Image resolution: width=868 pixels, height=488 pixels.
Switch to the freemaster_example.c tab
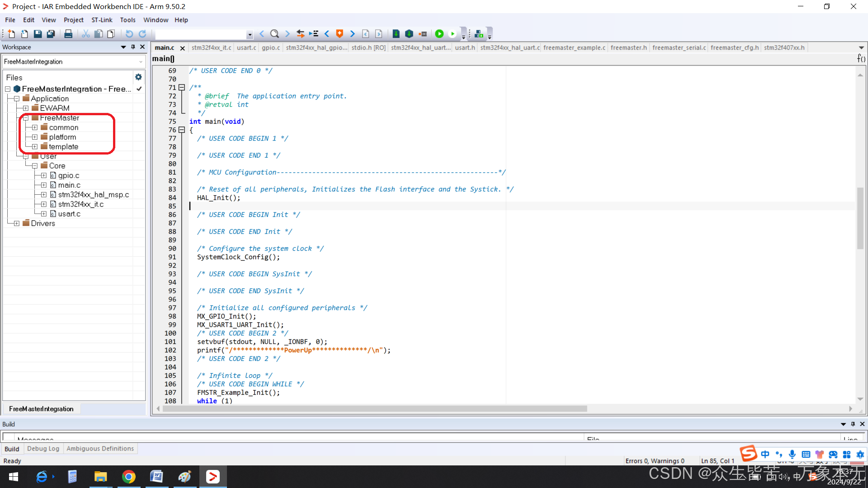574,47
